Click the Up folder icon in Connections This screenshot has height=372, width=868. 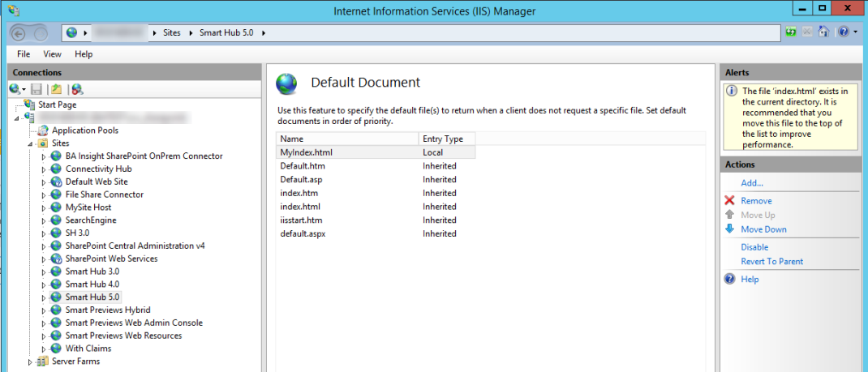coord(56,89)
